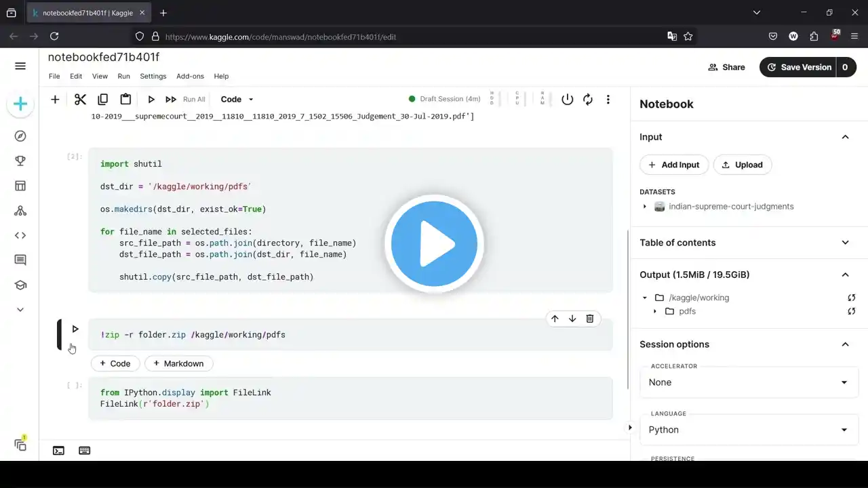
Task: Open the hamburger navigation menu
Action: [x=20, y=66]
